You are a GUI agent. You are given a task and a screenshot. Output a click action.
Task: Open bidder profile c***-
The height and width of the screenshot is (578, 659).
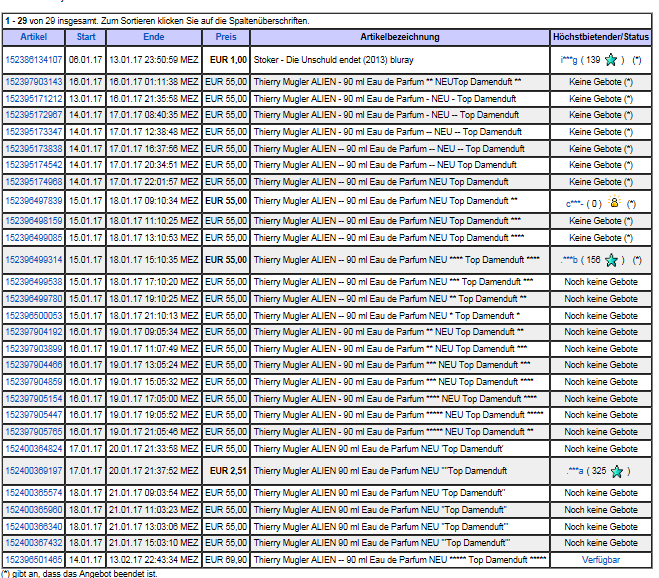pos(574,204)
